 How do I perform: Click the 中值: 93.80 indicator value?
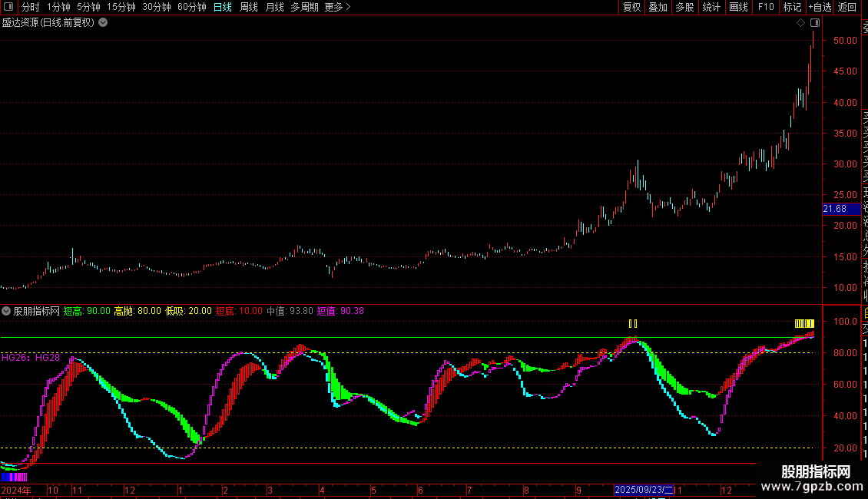[x=290, y=311]
